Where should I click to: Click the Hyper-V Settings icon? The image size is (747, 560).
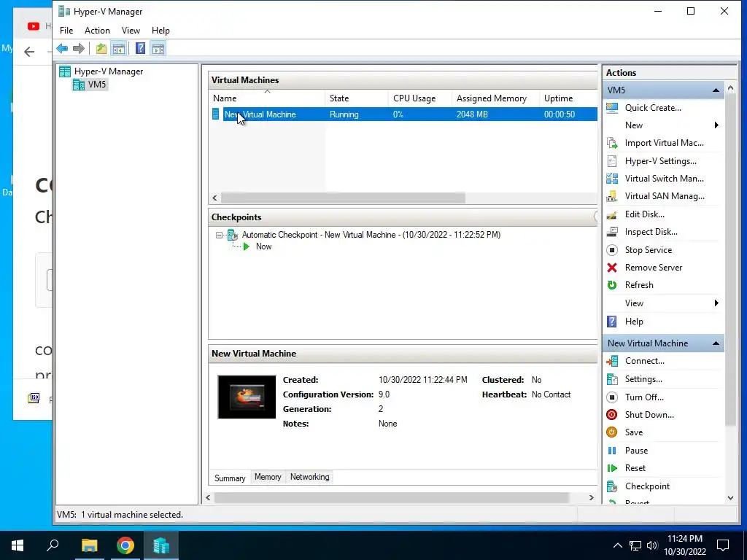[612, 161]
